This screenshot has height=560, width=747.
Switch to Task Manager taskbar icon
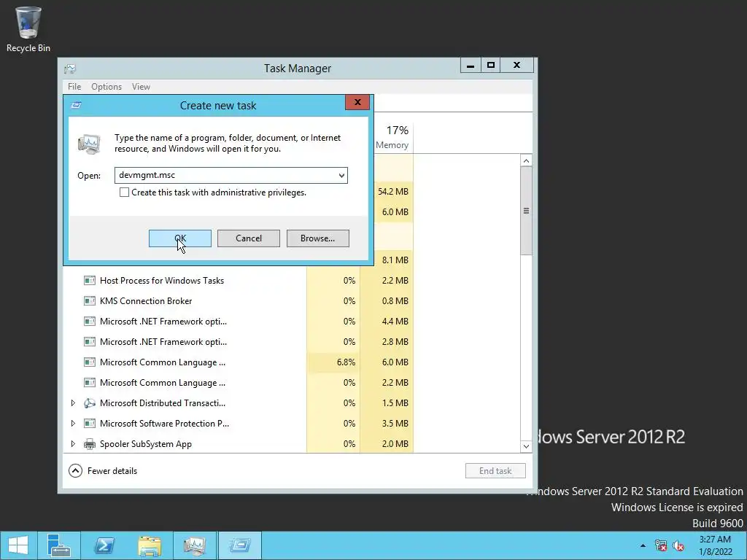click(194, 545)
